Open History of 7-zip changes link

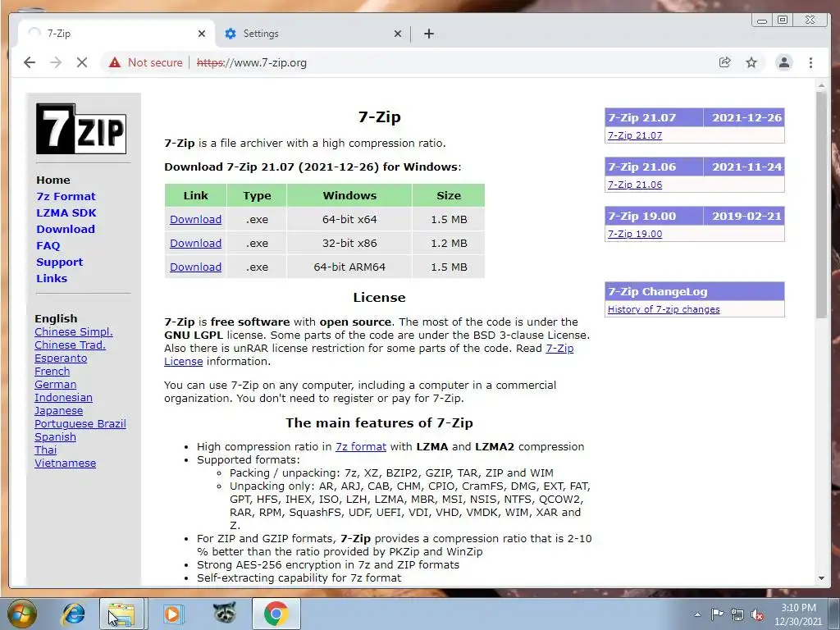coord(664,309)
